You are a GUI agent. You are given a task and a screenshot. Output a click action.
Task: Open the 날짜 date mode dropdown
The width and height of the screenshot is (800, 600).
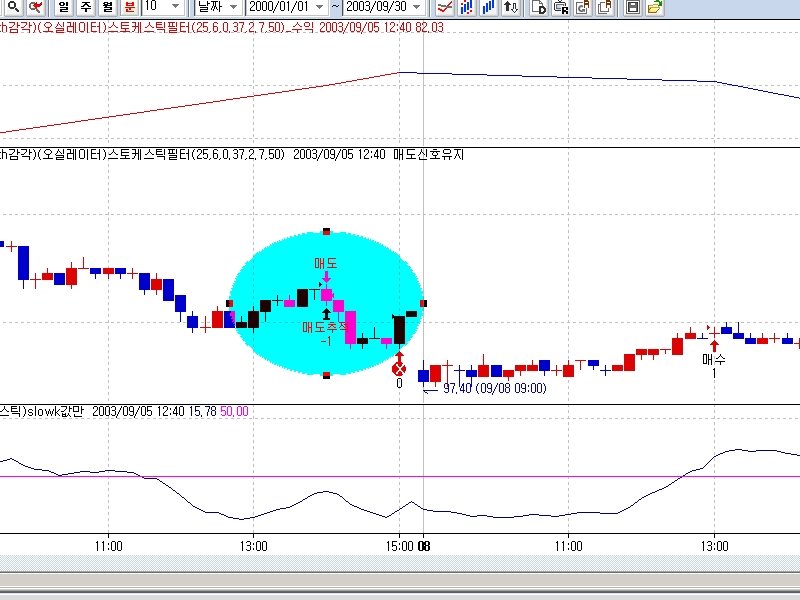coord(232,6)
